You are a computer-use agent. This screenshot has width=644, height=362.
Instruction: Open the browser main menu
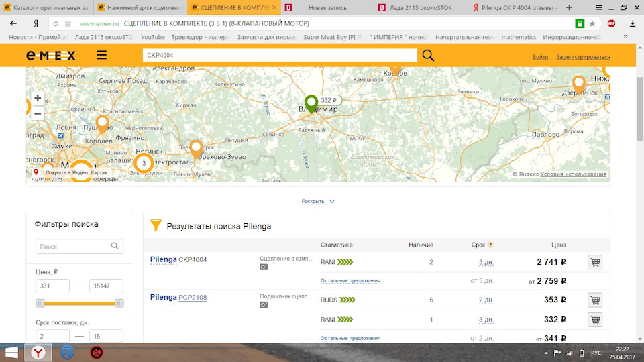point(599,7)
